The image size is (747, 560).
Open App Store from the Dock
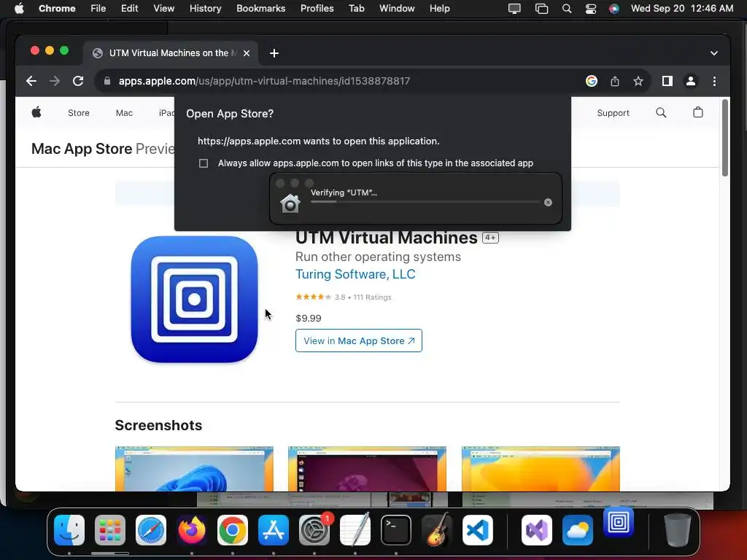click(x=274, y=530)
